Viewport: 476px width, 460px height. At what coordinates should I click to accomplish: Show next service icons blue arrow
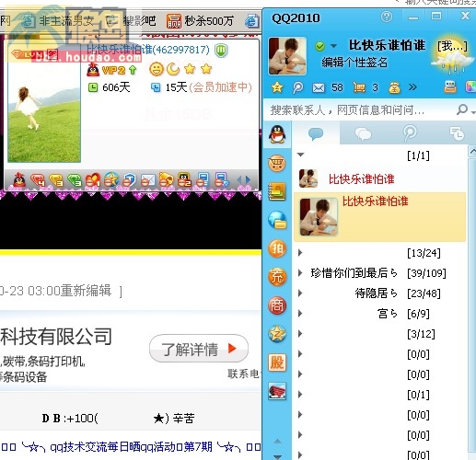click(x=249, y=180)
